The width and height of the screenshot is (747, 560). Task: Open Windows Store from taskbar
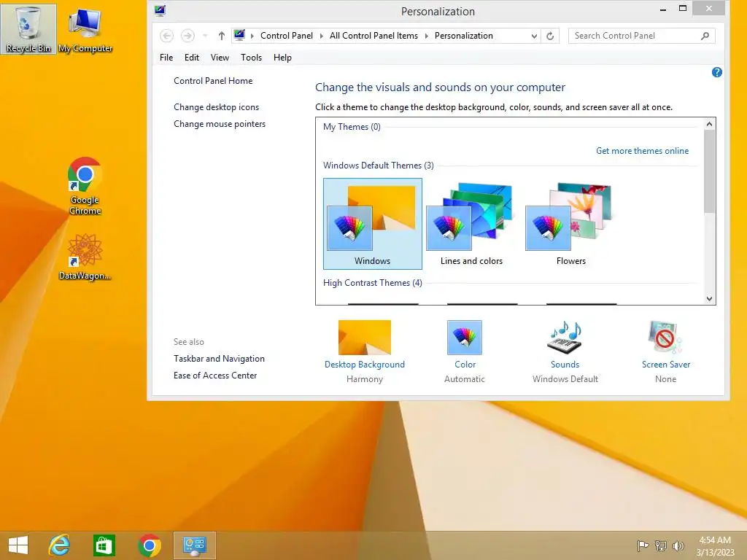pos(104,545)
